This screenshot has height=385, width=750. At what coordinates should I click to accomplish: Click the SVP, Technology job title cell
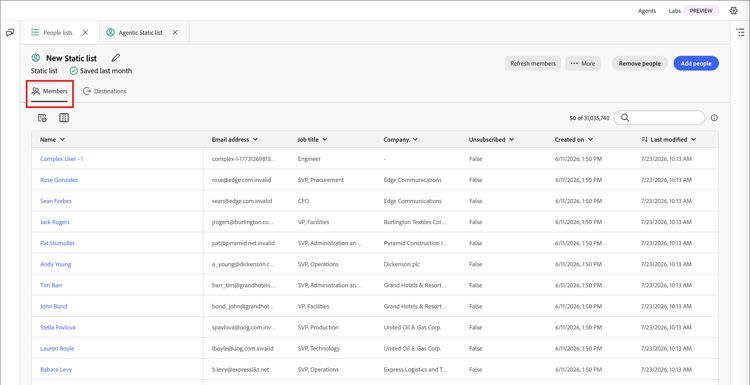click(319, 348)
